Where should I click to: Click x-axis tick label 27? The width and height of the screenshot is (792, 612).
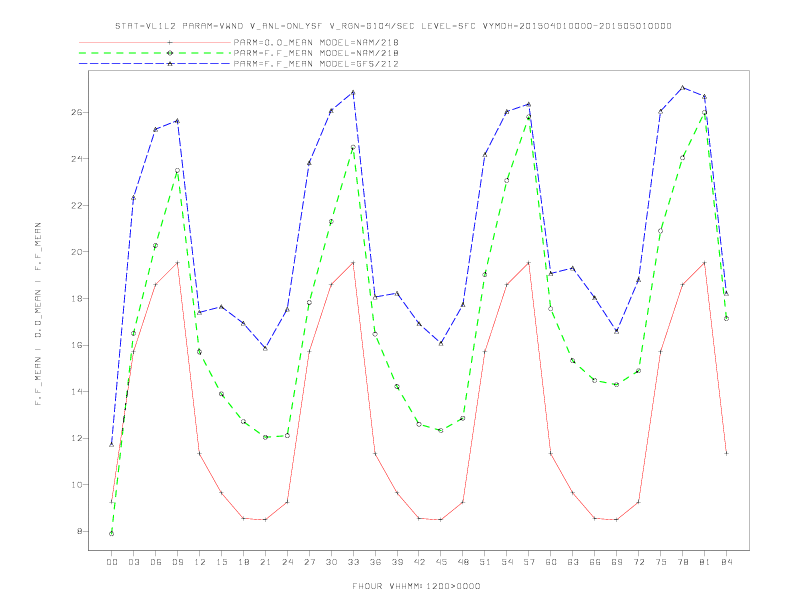coord(309,562)
